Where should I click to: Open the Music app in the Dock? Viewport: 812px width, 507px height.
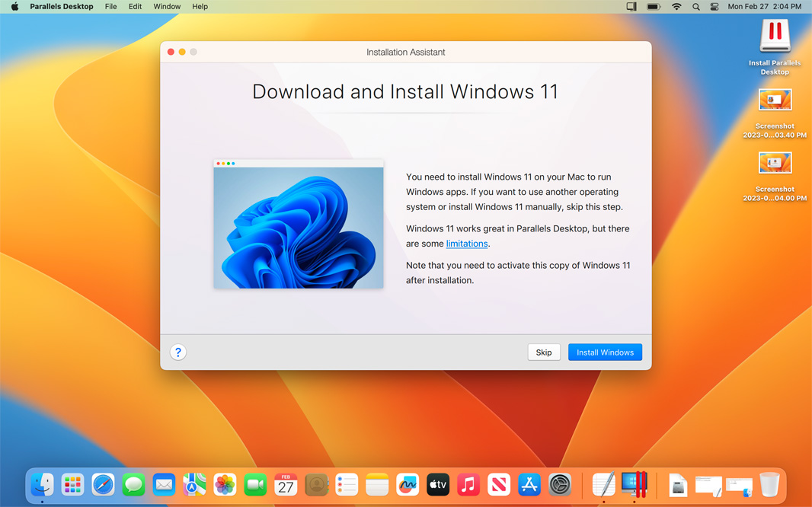pyautogui.click(x=468, y=484)
